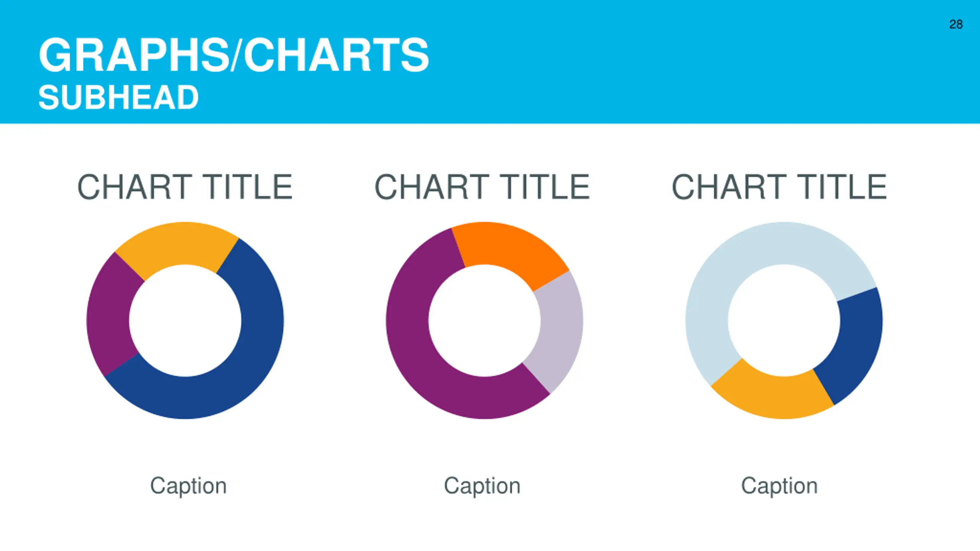Screen dimensions: 980x551
Task: Click the white center of the middle donut
Action: (485, 321)
